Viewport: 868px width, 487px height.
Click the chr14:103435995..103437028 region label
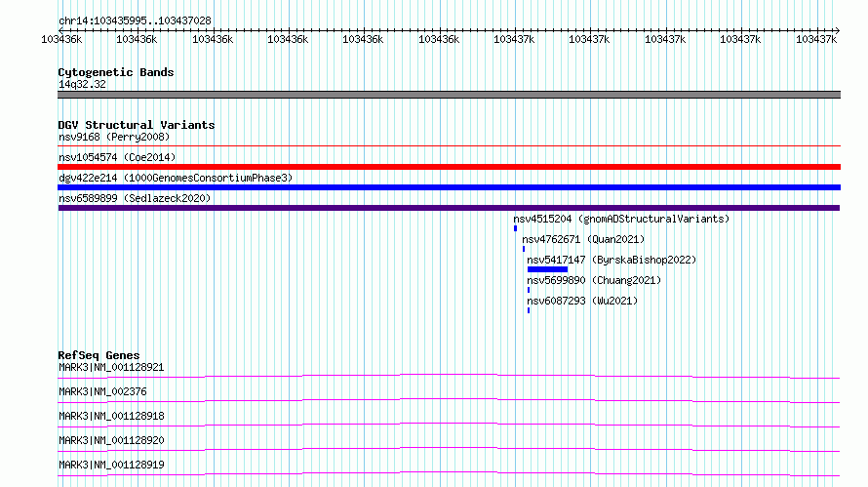click(x=135, y=20)
